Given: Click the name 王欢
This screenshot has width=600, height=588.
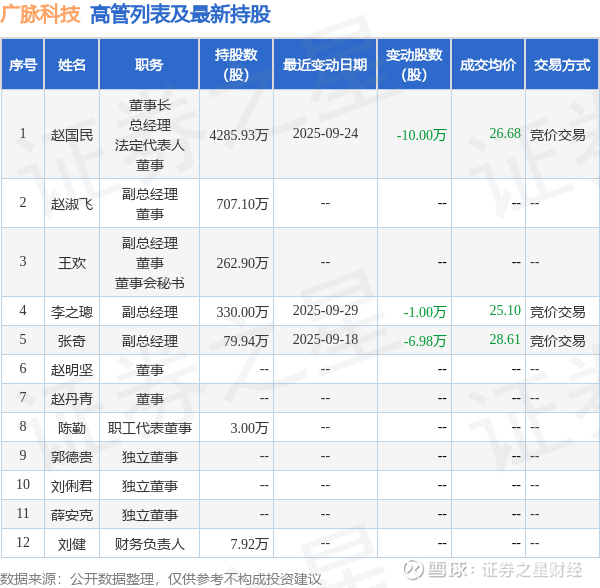Looking at the screenshot, I should tap(72, 263).
